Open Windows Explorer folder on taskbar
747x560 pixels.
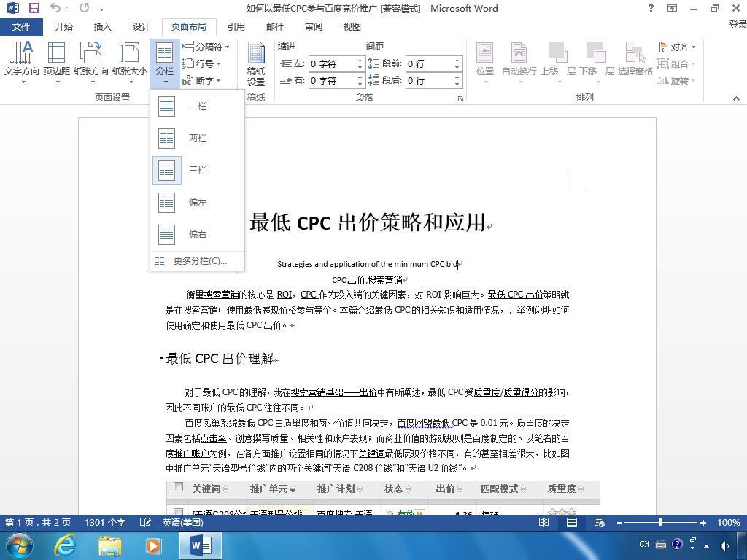pyautogui.click(x=109, y=545)
